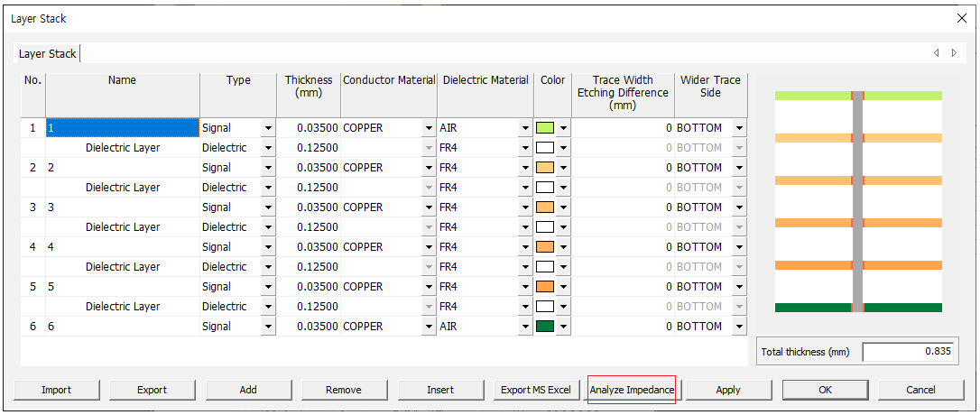
Task: Open color dropdown arrow for layer 4
Action: click(x=564, y=247)
